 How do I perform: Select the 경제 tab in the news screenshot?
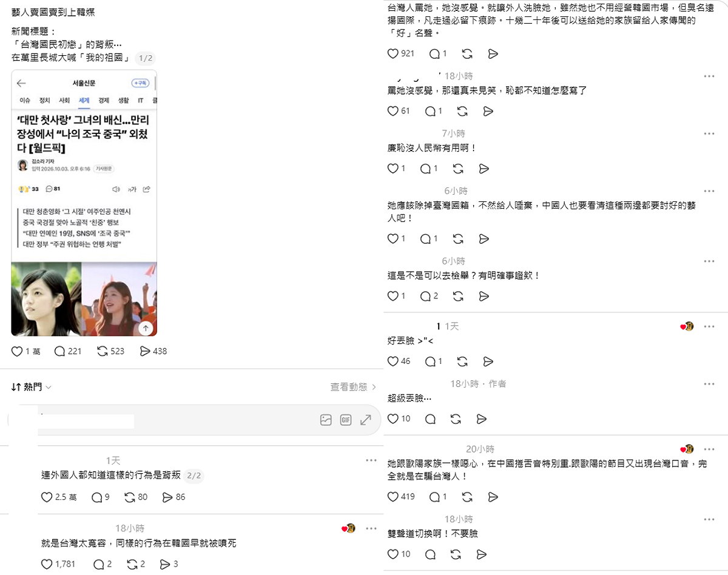coord(104,100)
